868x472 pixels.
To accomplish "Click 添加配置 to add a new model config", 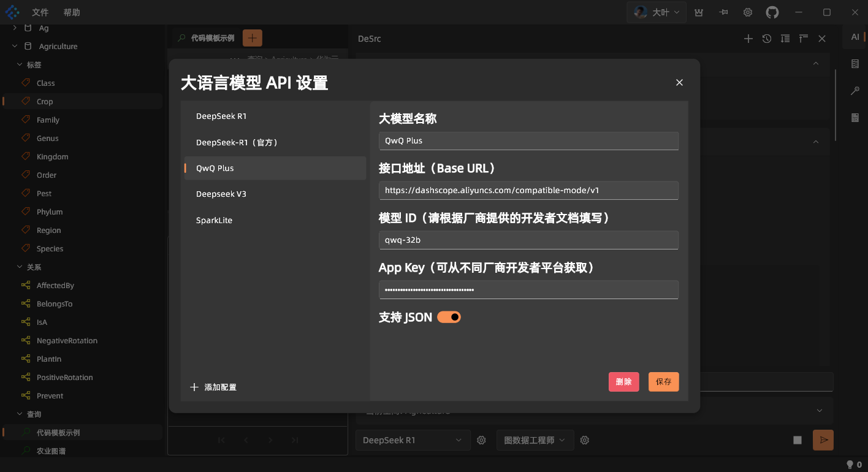I will 213,387.
